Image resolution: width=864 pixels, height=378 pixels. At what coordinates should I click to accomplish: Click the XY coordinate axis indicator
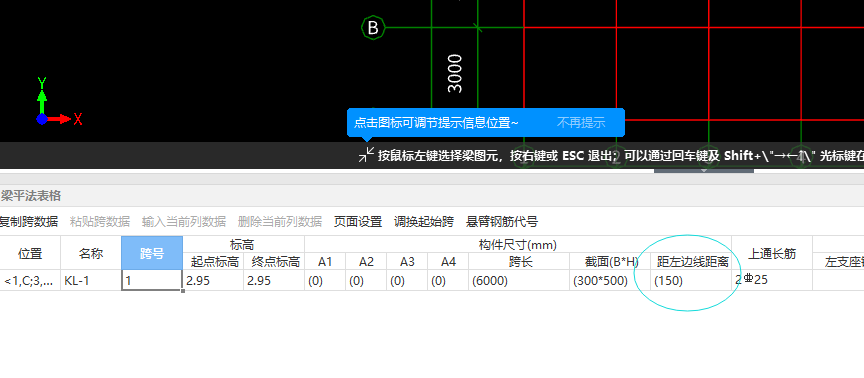(60, 102)
